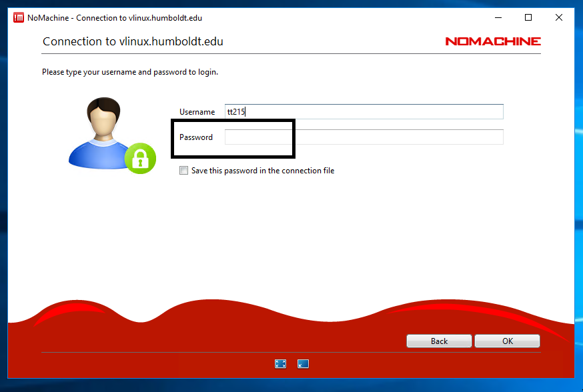The width and height of the screenshot is (583, 392).
Task: Click the user avatar with lock icon
Action: 112,135
